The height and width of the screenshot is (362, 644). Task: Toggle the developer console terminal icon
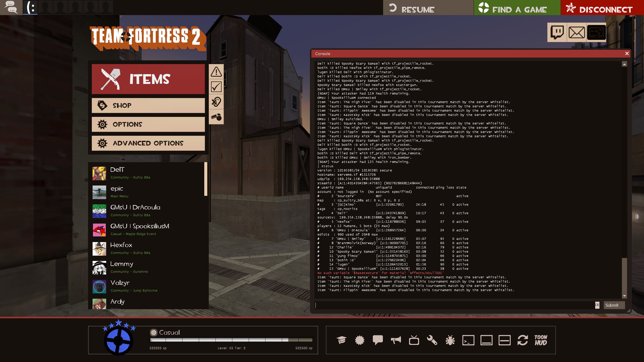coord(468,340)
